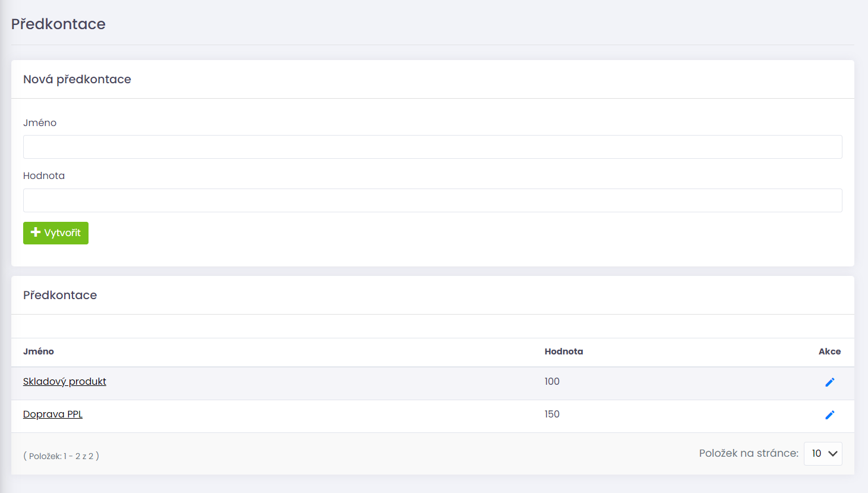Click the Jméno field label above input
This screenshot has width=868, height=493.
[40, 123]
